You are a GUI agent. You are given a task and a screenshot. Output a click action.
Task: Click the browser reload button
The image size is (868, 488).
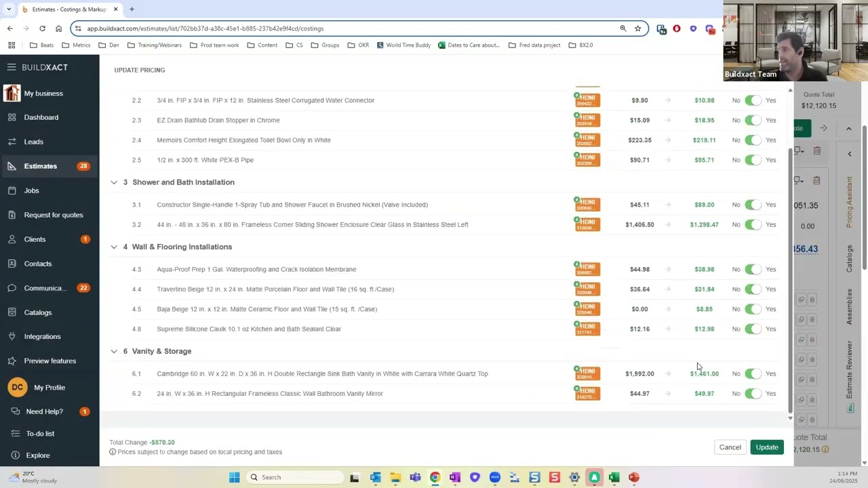[x=42, y=28]
